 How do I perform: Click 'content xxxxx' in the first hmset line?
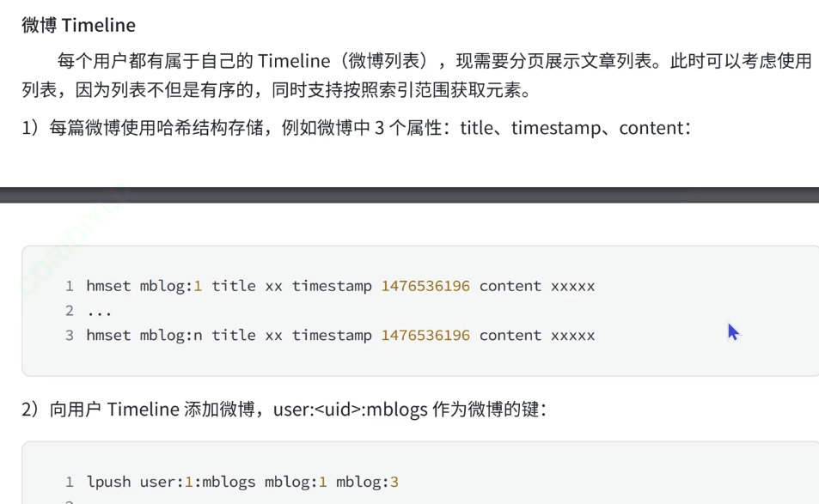pos(537,286)
